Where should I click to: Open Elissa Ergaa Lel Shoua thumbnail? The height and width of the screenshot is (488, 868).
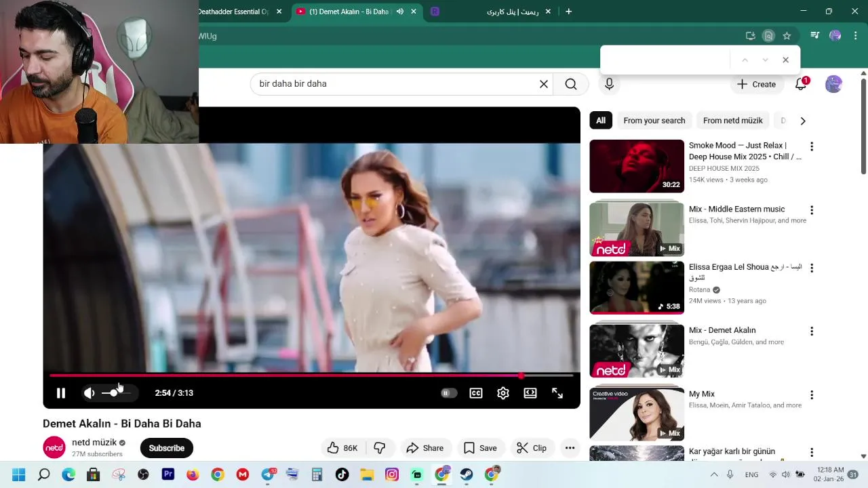tap(637, 288)
